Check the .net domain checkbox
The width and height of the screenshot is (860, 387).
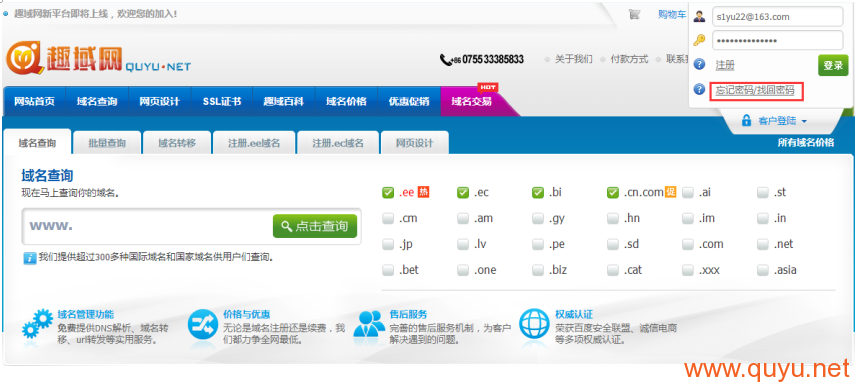[763, 244]
